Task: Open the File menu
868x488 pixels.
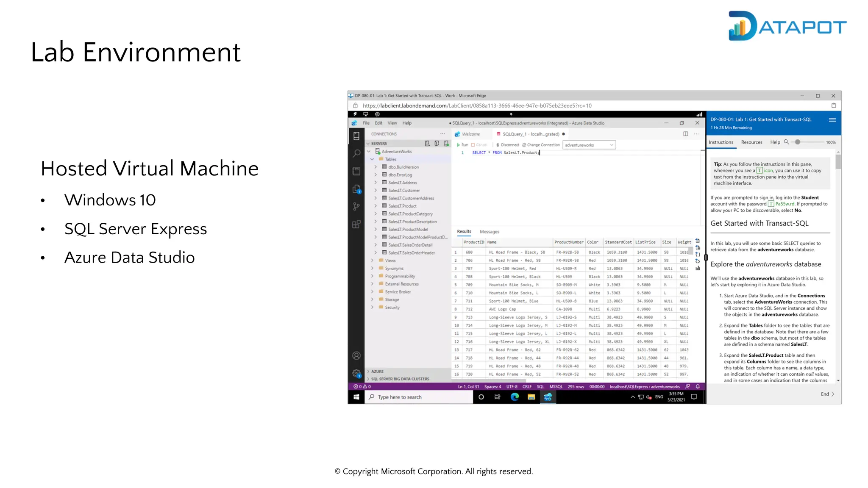Action: (366, 123)
